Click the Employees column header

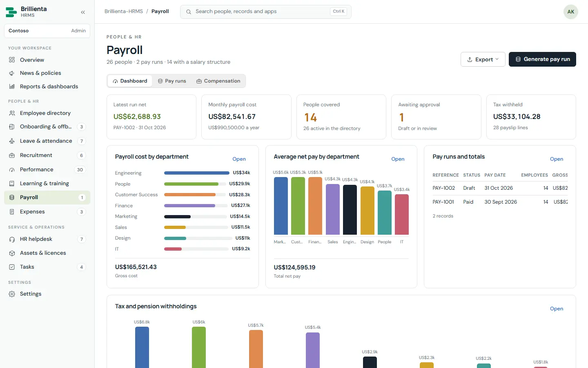tap(535, 175)
